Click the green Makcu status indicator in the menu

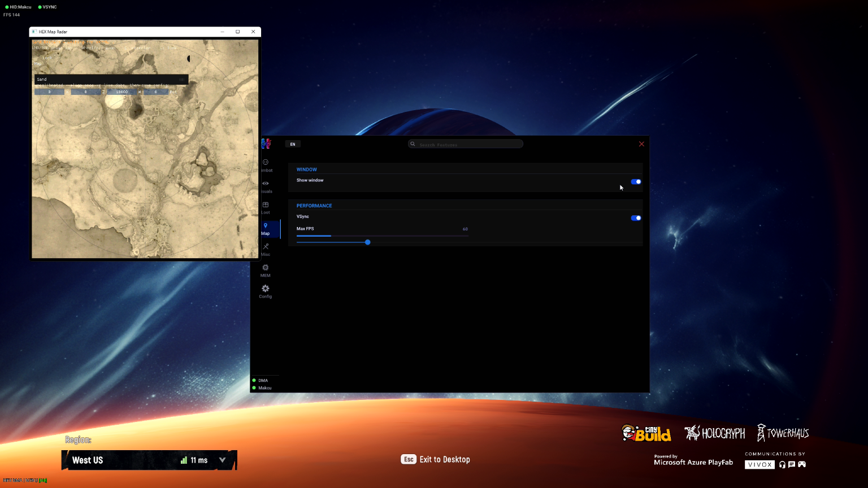point(254,388)
